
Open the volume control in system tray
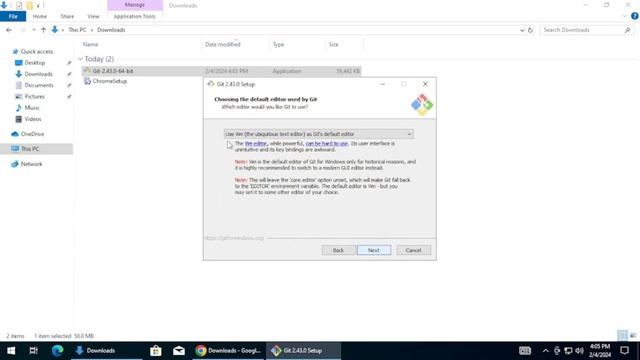click(579, 351)
